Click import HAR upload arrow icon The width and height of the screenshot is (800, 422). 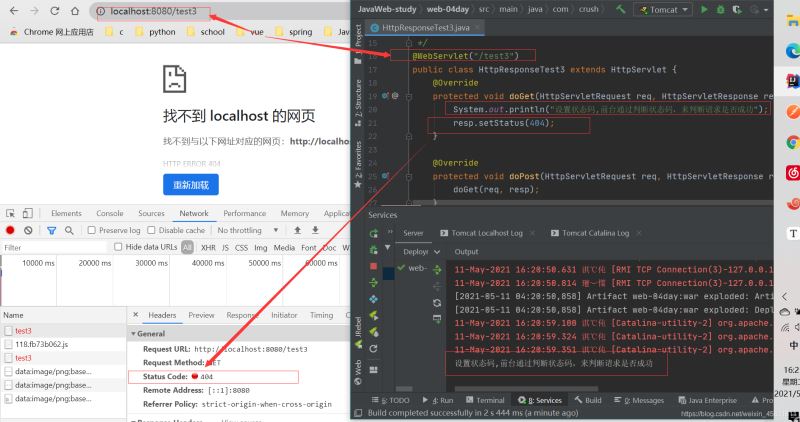297,230
